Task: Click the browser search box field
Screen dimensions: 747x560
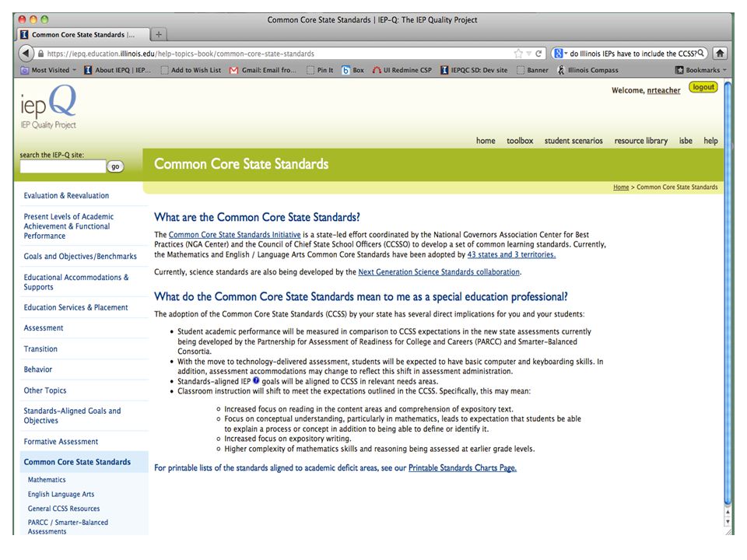Action: pyautogui.click(x=629, y=54)
